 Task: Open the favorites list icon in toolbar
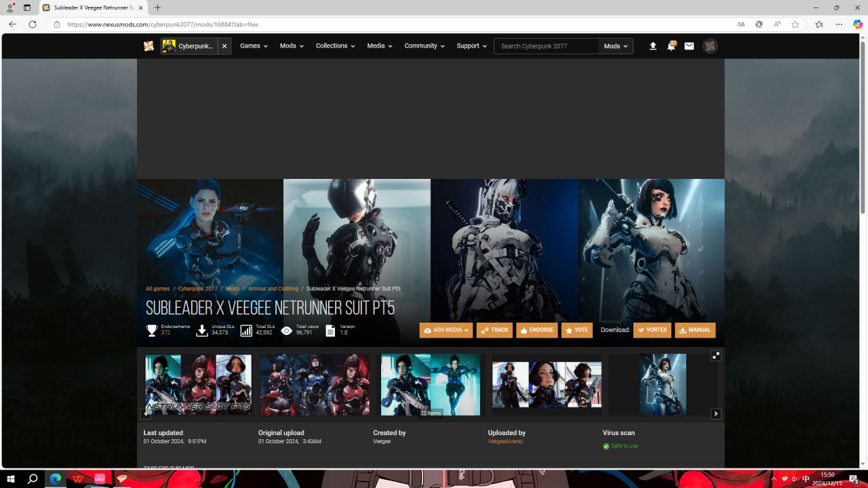(818, 24)
